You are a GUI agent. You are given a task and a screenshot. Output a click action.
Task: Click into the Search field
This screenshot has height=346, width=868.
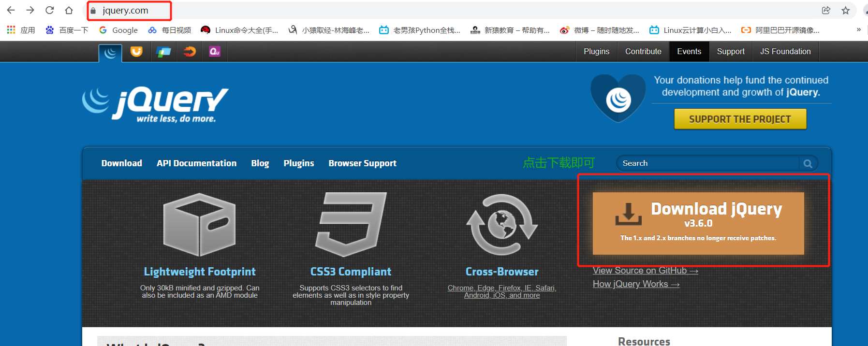coord(707,163)
